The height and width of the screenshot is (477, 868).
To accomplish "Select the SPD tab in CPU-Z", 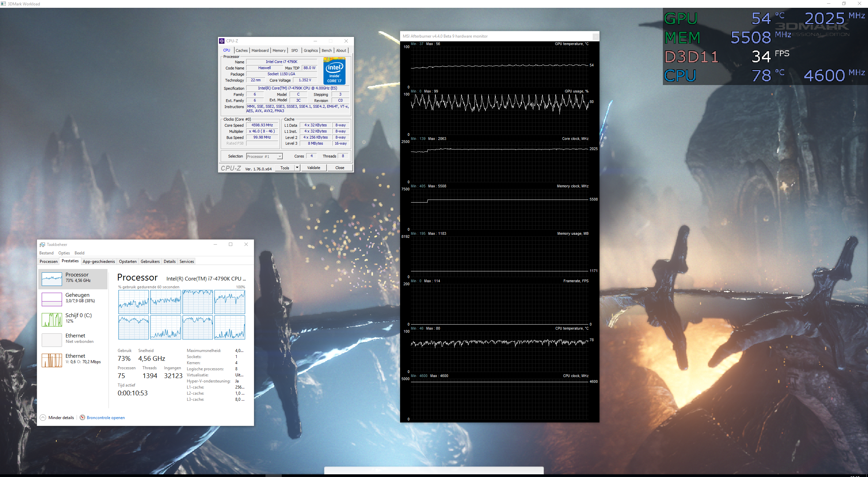I will 295,50.
